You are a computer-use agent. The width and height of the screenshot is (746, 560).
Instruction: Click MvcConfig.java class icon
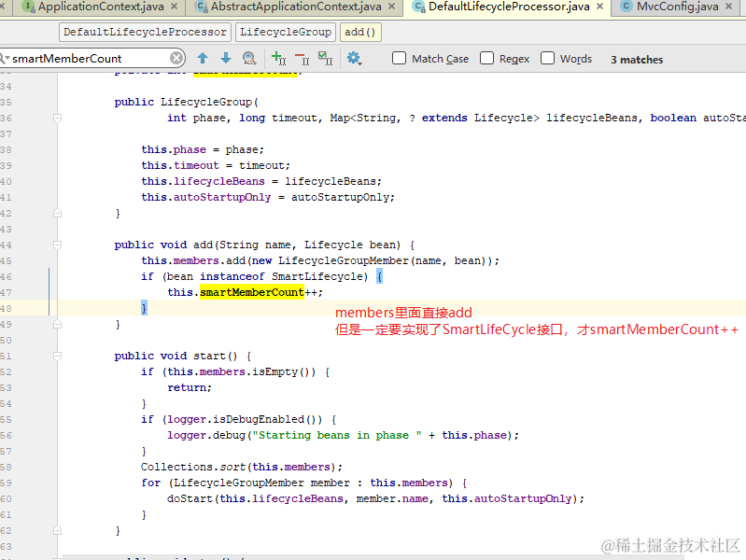click(x=627, y=7)
